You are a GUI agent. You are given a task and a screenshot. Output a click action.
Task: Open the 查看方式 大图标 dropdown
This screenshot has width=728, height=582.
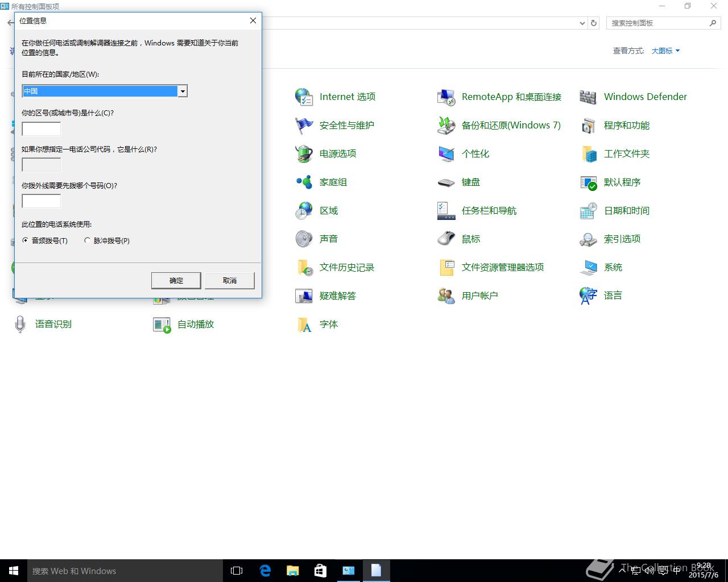665,51
